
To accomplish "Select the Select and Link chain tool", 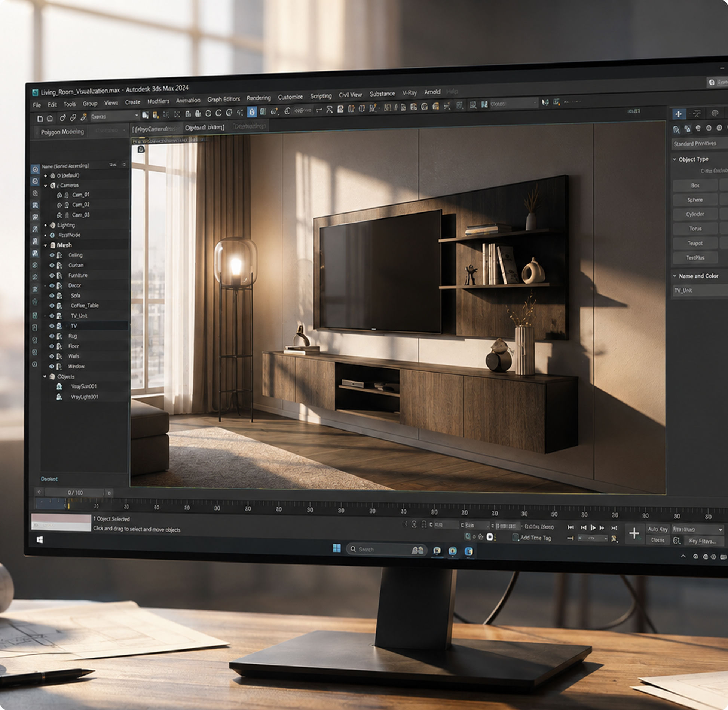I will click(62, 118).
